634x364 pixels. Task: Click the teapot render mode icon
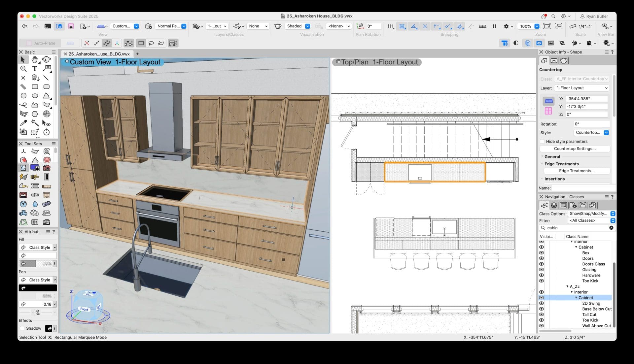point(278,26)
